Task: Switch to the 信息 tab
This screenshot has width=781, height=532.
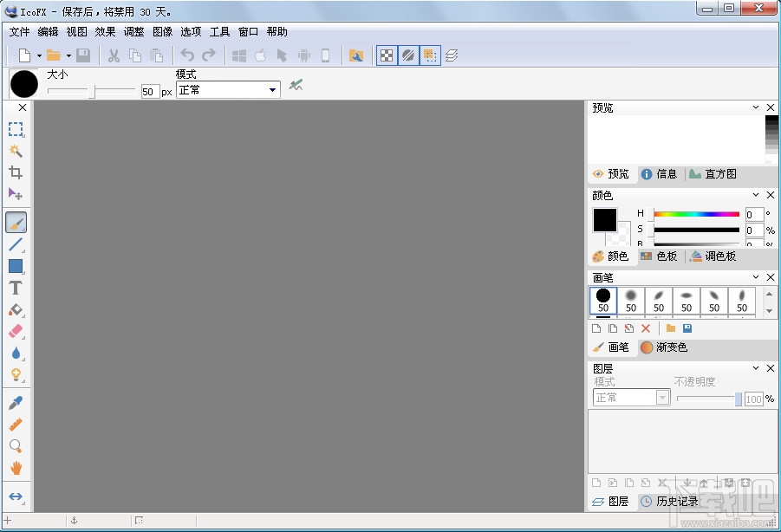Action: (x=659, y=173)
